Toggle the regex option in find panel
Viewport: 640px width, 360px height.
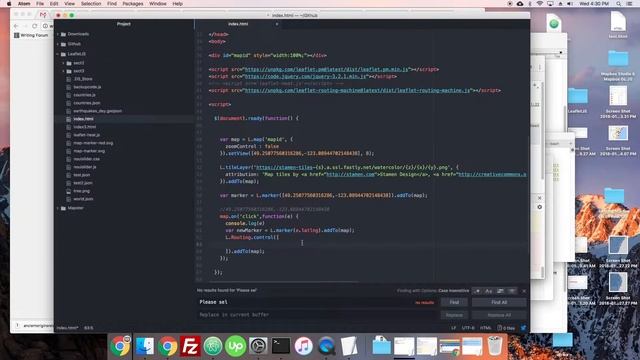(x=477, y=291)
